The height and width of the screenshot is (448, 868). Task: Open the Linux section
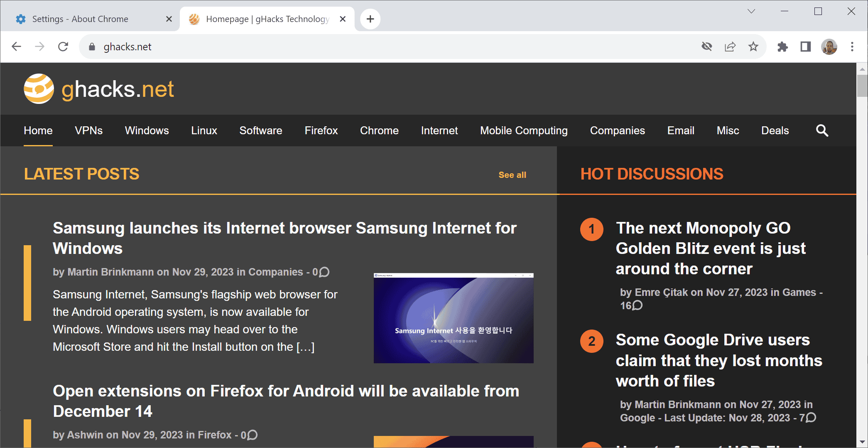204,130
